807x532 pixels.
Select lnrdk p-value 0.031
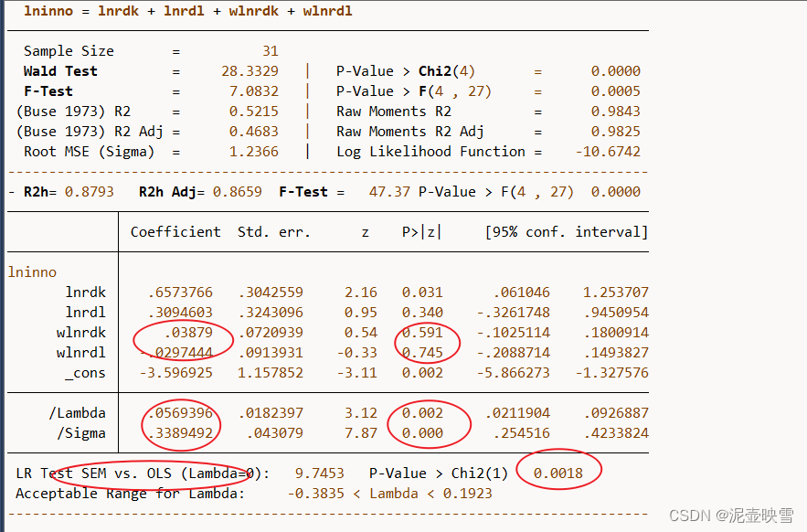pyautogui.click(x=422, y=292)
